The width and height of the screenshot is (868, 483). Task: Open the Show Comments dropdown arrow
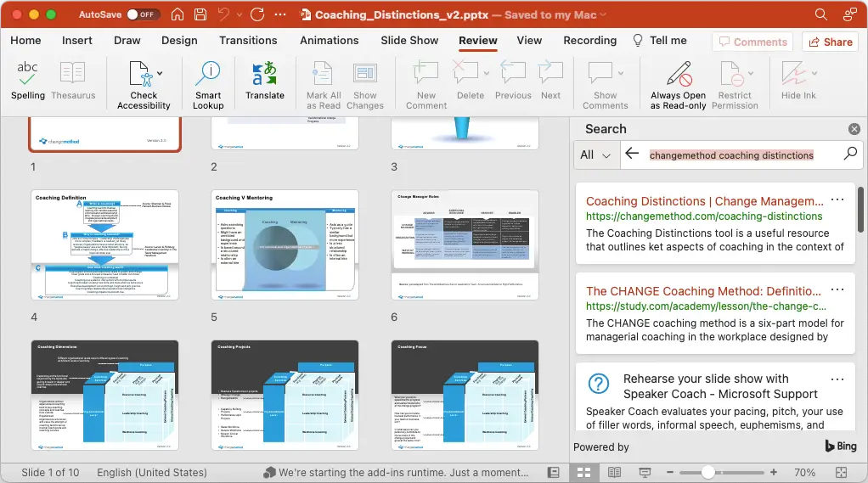[x=621, y=73]
